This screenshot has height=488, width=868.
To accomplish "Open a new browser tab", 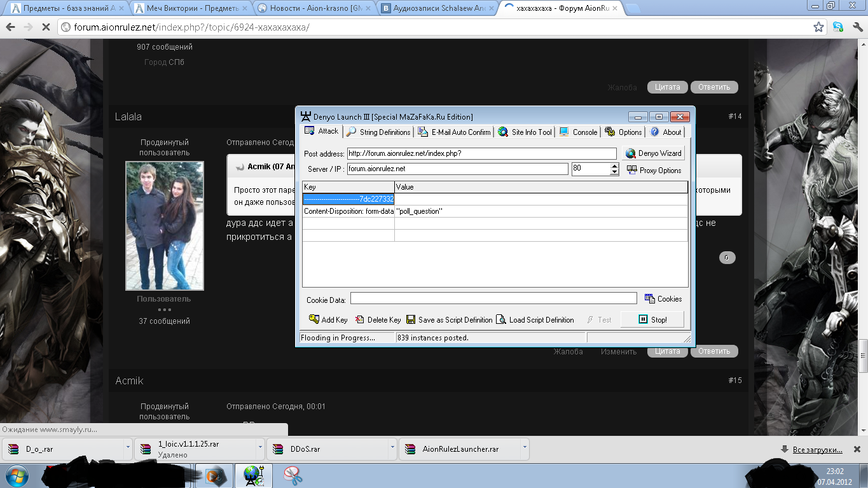I will point(633,9).
